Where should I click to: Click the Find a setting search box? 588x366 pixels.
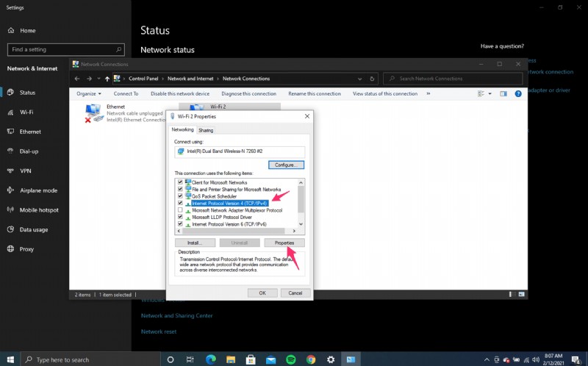[66, 49]
